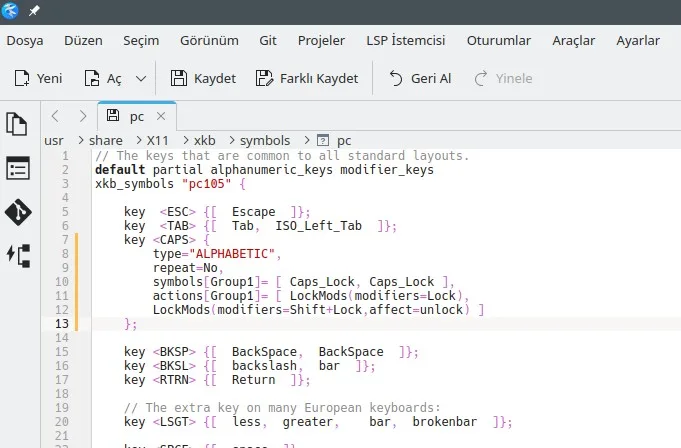The image size is (681, 448).
Task: Click the word default on line 2
Action: [x=120, y=170]
